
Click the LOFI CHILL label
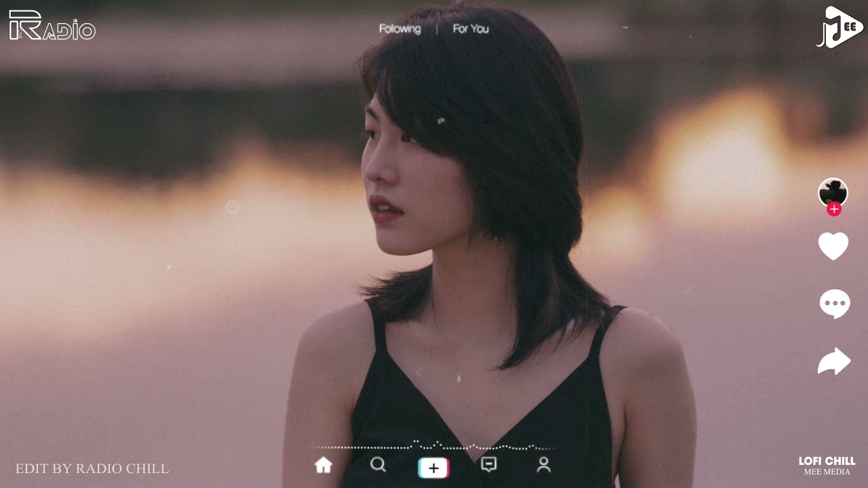[827, 461]
